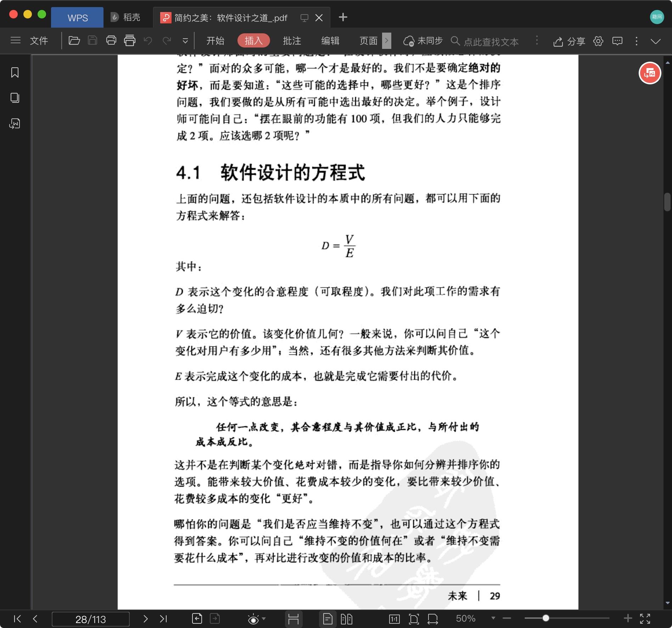Click the print icon
Viewport: 672px width, 628px height.
(x=111, y=40)
